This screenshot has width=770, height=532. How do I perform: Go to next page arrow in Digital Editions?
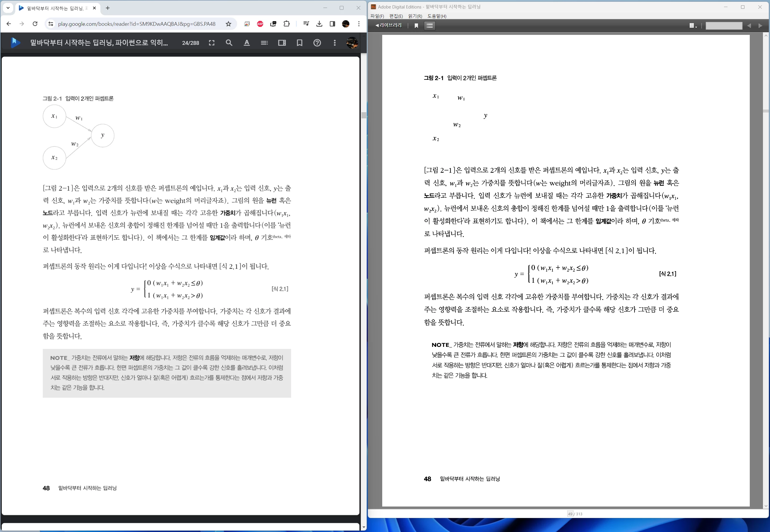click(x=760, y=26)
